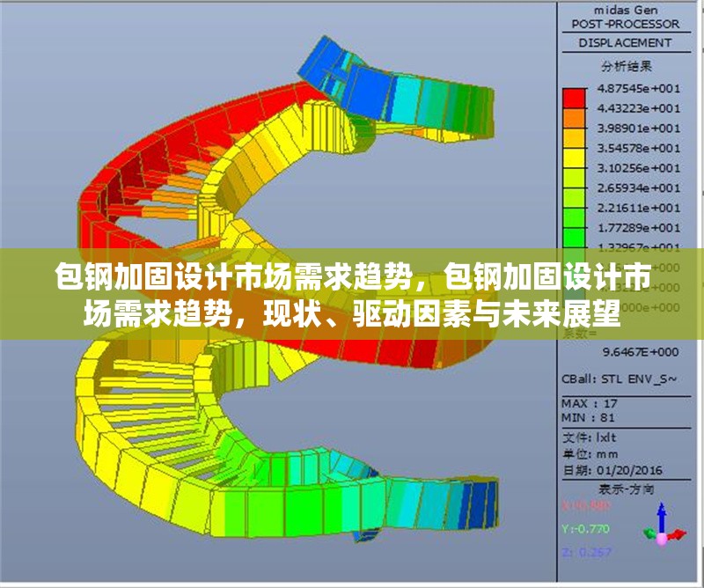Viewport: 704px width, 588px height.
Task: Toggle the MIN : 81 value display
Action: pos(590,417)
